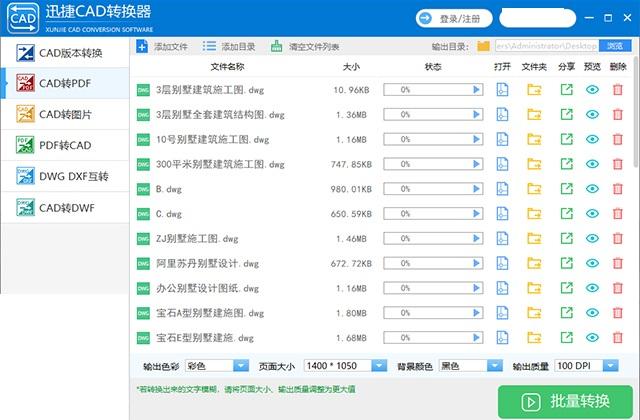The image size is (640, 420).
Task: Expand the 页面大小 page size dropdown
Action: [x=379, y=366]
